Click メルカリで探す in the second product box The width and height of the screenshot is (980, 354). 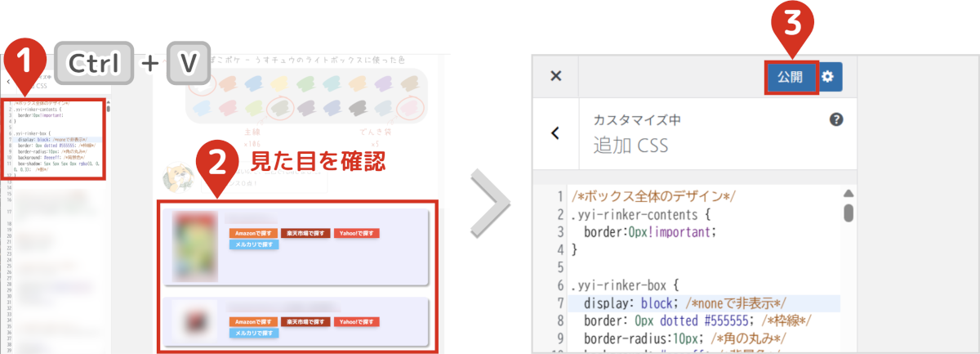point(254,333)
